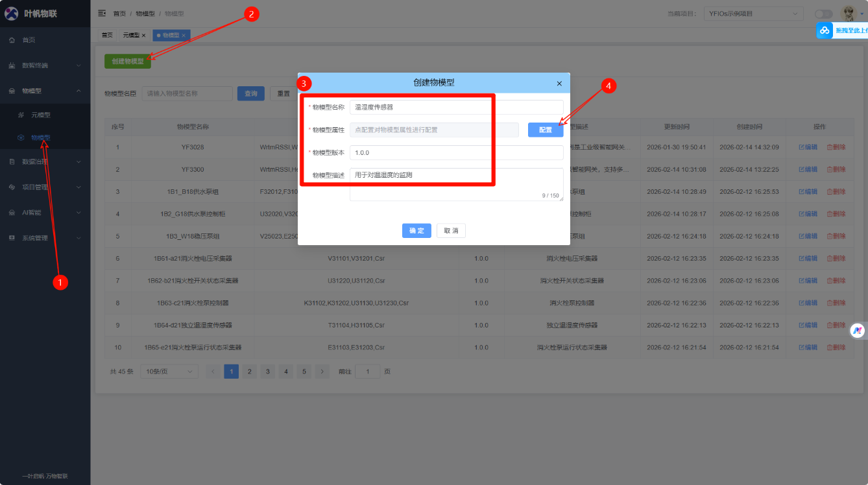The image size is (868, 485).
Task: Click the sidebar collapse hamburger icon
Action: (102, 13)
